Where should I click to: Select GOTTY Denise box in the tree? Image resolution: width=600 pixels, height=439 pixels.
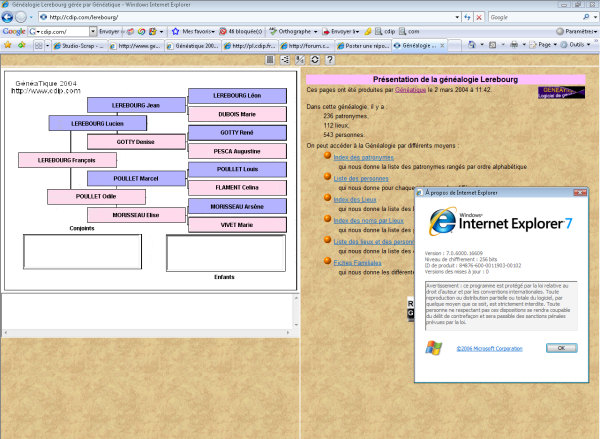pos(136,142)
